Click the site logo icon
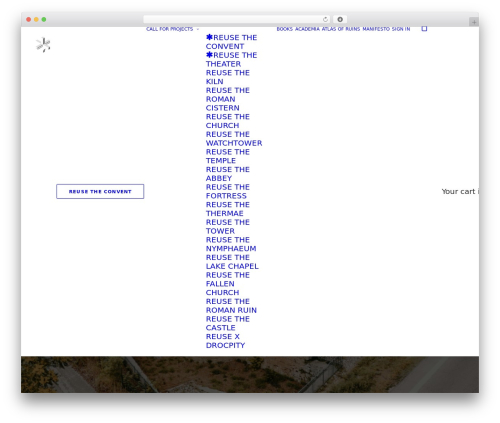The image size is (500, 423). (x=43, y=45)
